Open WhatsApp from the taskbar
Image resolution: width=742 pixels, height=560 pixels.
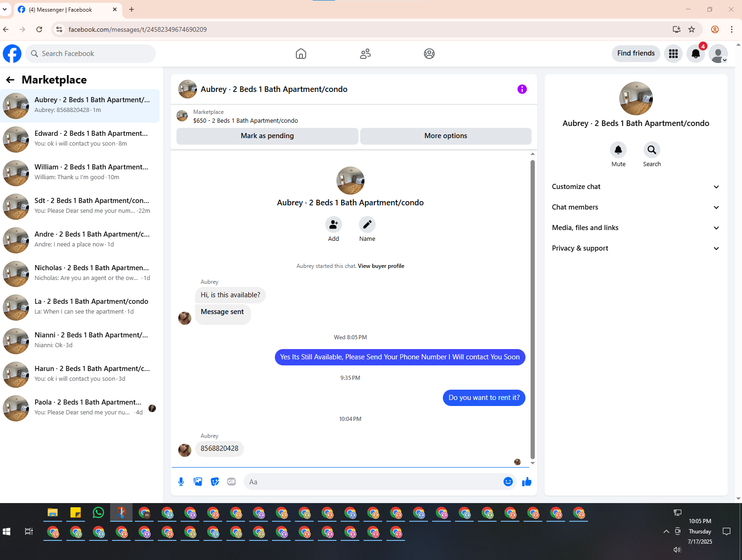pos(98,513)
